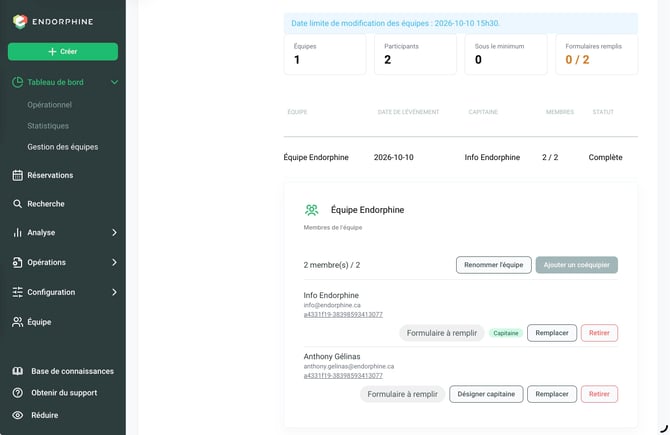Click Désigner capitaine for Anthony Gélinas

pyautogui.click(x=486, y=394)
